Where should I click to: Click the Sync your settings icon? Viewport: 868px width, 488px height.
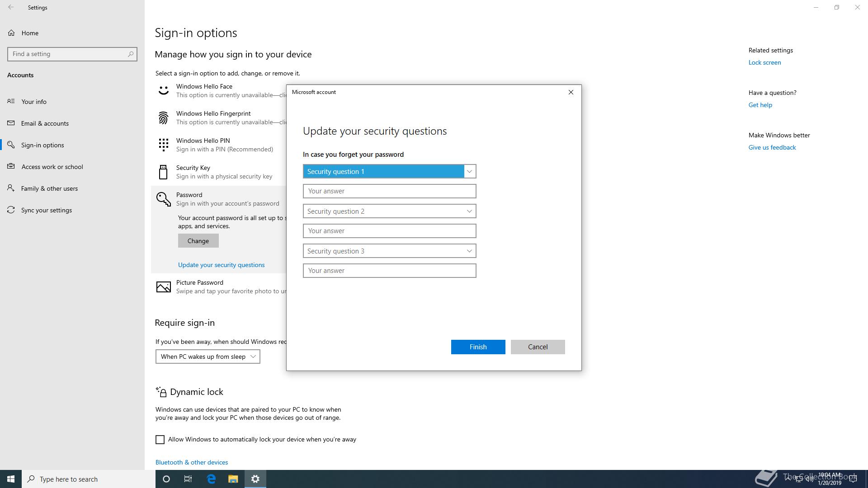11,210
